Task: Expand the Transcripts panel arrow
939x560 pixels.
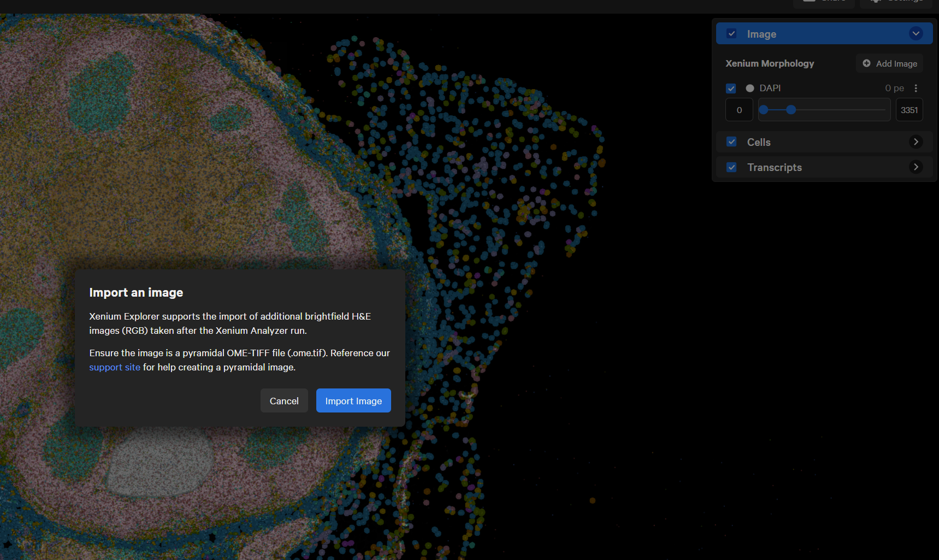Action: coord(916,167)
